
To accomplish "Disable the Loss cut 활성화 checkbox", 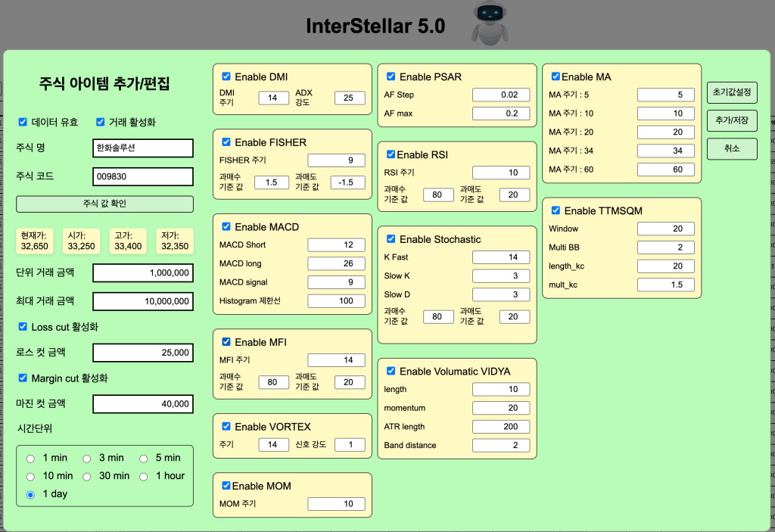I will click(x=23, y=327).
